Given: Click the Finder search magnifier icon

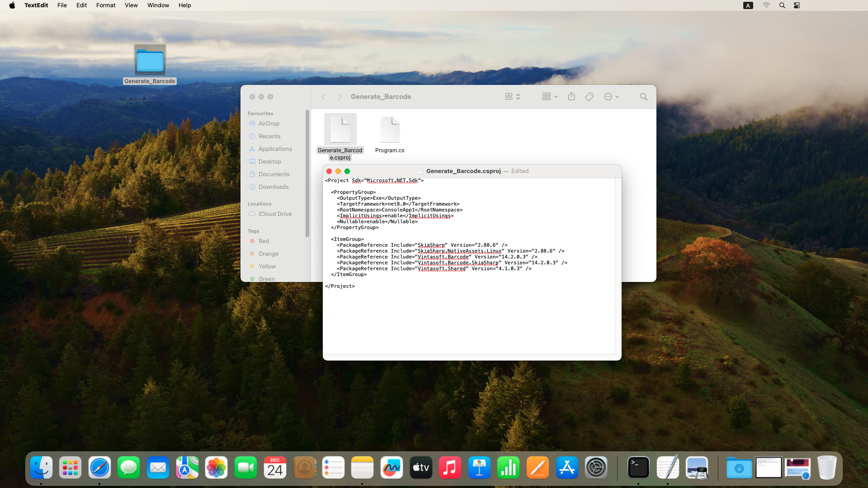Looking at the screenshot, I should 643,97.
